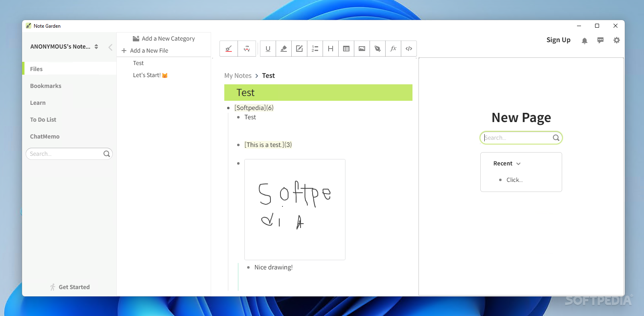Image resolution: width=644 pixels, height=316 pixels.
Task: Open the feedback chat bubble icon
Action: 600,40
